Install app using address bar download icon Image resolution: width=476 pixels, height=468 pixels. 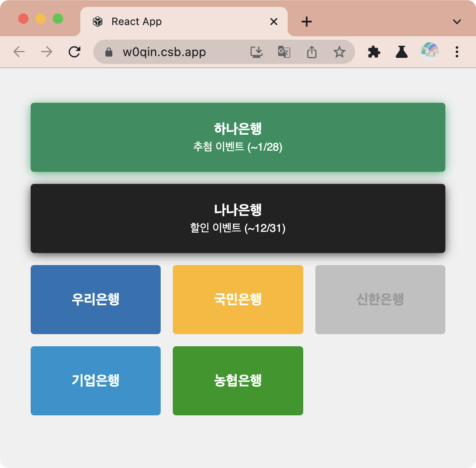(257, 52)
